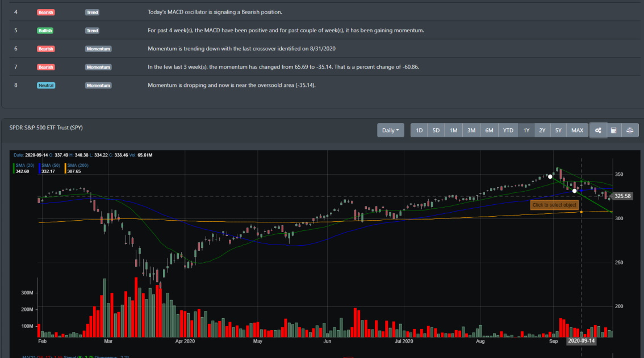The height and width of the screenshot is (358, 644).
Task: Click row number 8 in the table
Action: (x=15, y=85)
